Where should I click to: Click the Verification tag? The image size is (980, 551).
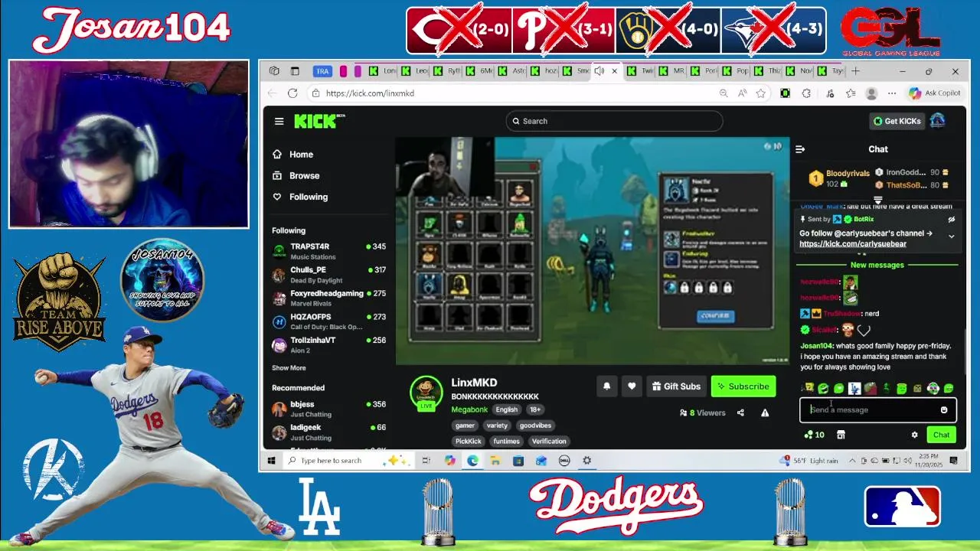coord(549,442)
